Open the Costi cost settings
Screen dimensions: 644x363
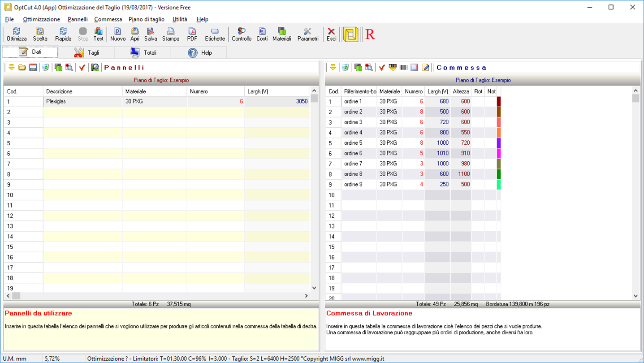262,34
